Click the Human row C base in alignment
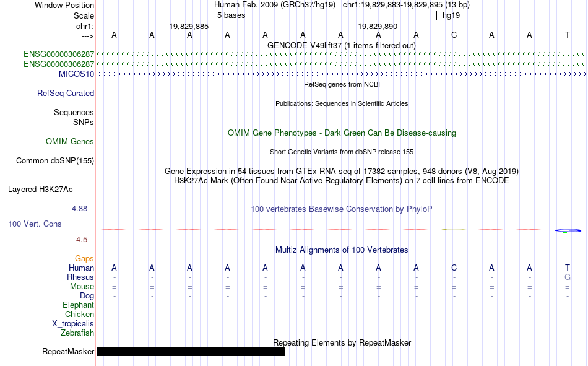 coord(454,268)
